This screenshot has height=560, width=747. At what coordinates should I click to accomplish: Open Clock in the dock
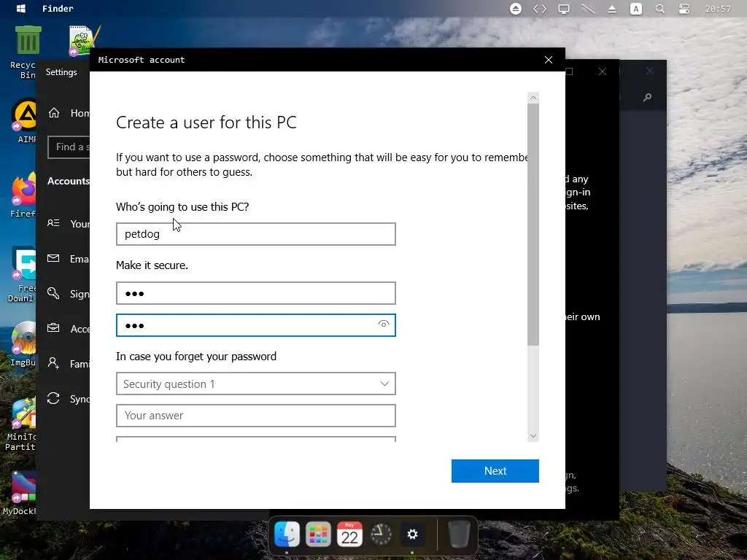381,534
